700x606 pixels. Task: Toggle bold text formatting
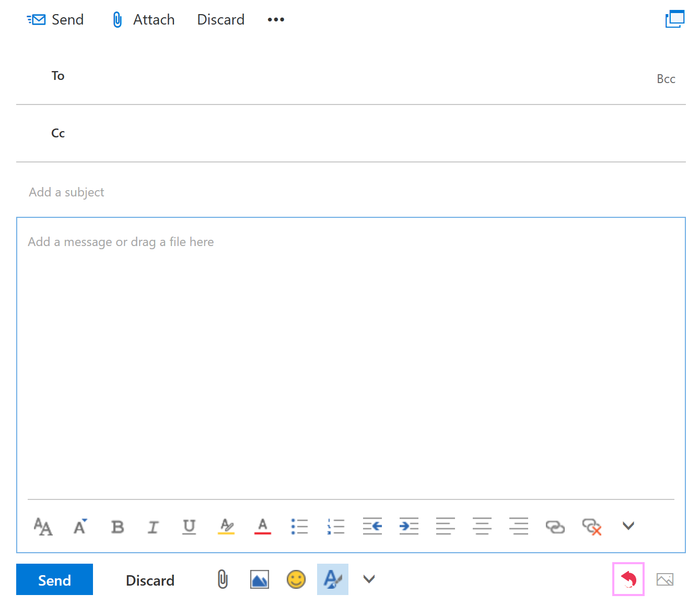point(117,527)
